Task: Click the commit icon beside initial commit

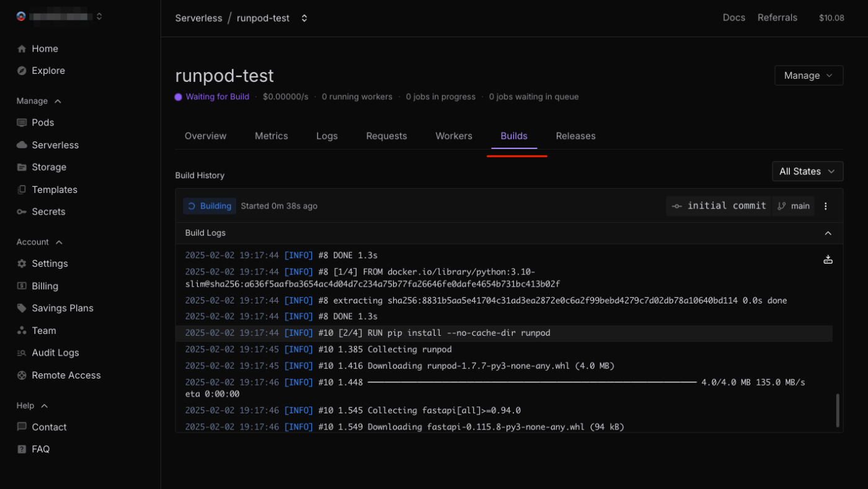Action: [x=676, y=206]
